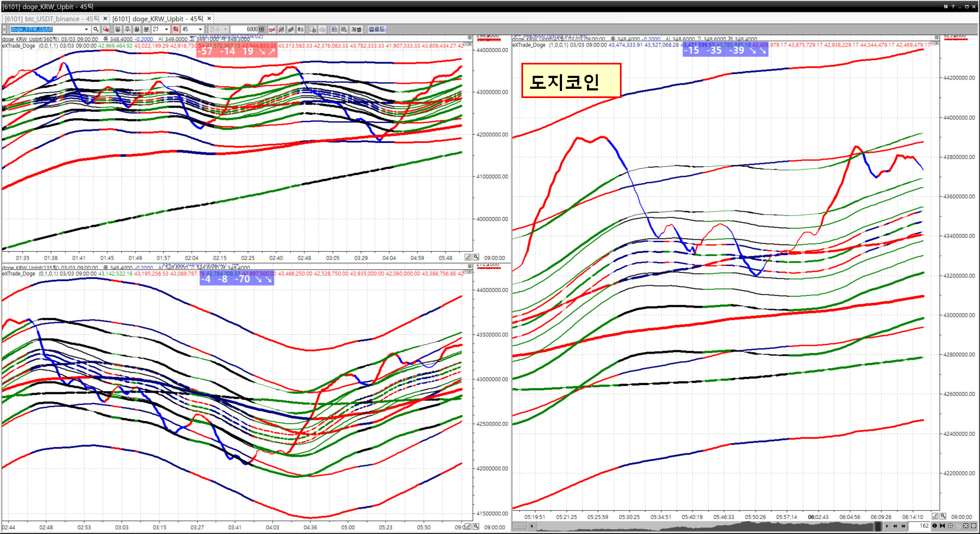980x534 pixels.
Task: Click the symbol search magnifier in toolbar
Action: pos(96,29)
